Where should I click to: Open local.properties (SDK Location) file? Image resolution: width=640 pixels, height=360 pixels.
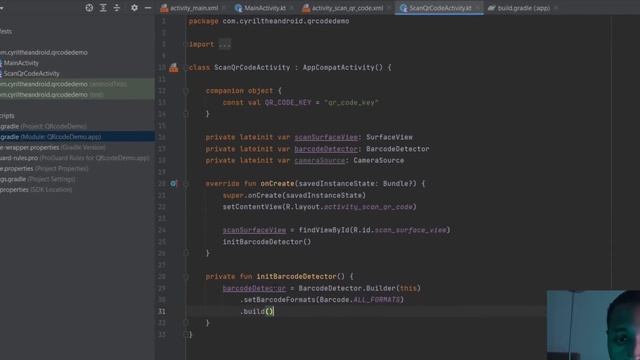click(36, 189)
